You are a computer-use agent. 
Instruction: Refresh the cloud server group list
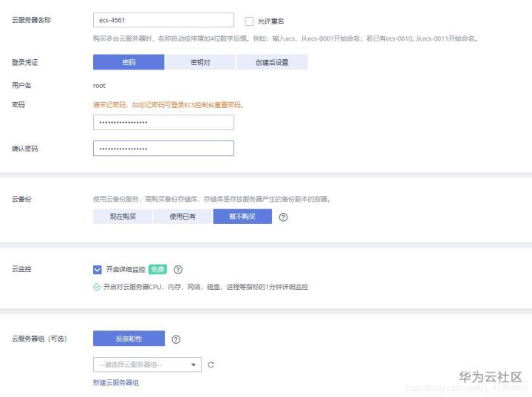coord(211,364)
